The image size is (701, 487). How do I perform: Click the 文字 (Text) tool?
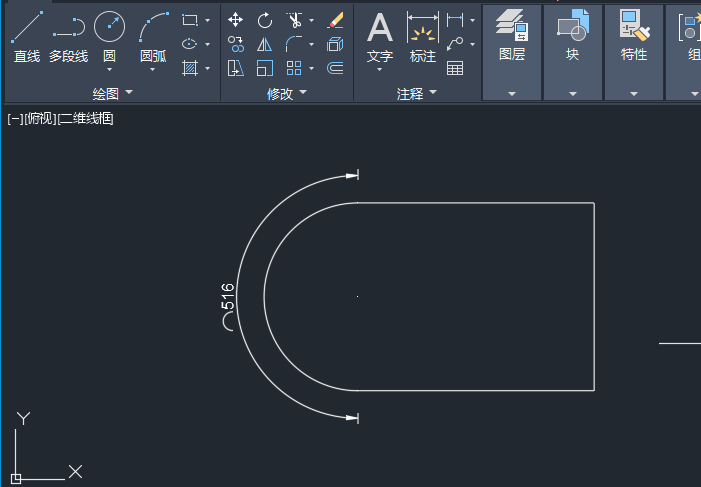380,35
